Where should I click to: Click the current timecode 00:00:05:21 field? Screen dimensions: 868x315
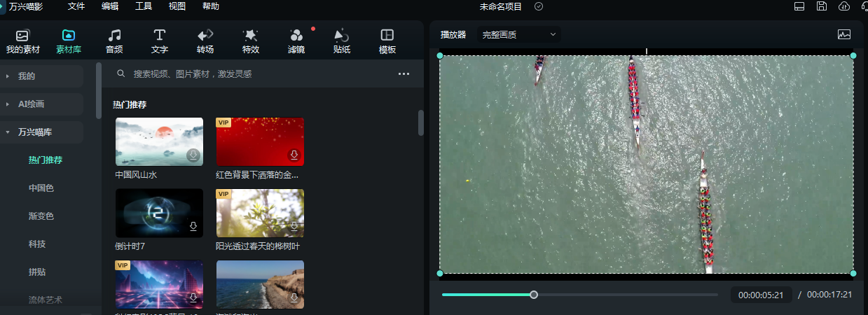click(x=762, y=295)
